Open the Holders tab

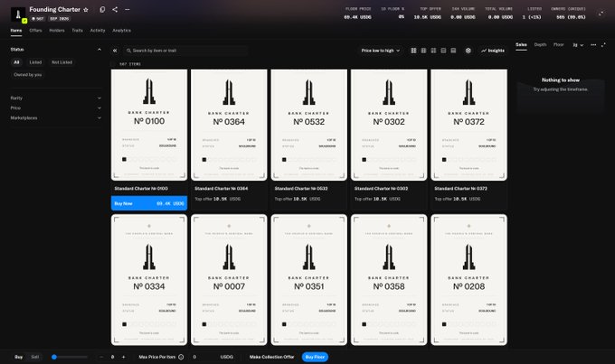coord(57,31)
